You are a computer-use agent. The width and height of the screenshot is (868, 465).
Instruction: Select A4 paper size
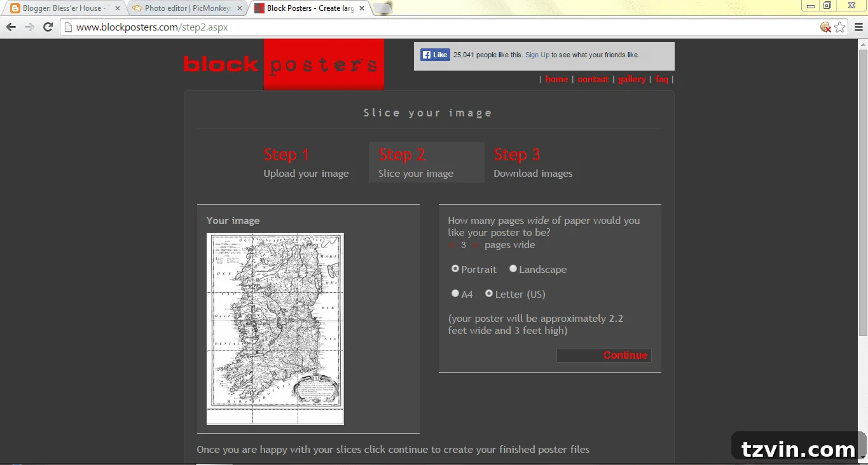click(x=455, y=294)
